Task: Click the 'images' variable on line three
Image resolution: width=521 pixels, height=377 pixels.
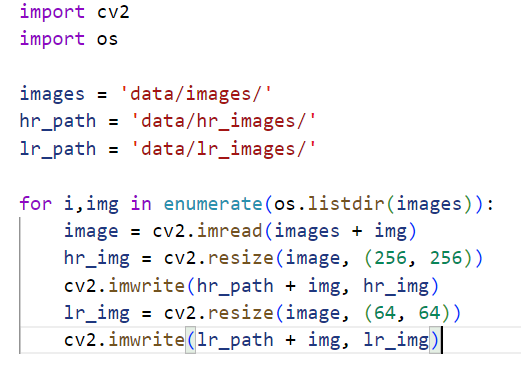Action: coord(52,94)
